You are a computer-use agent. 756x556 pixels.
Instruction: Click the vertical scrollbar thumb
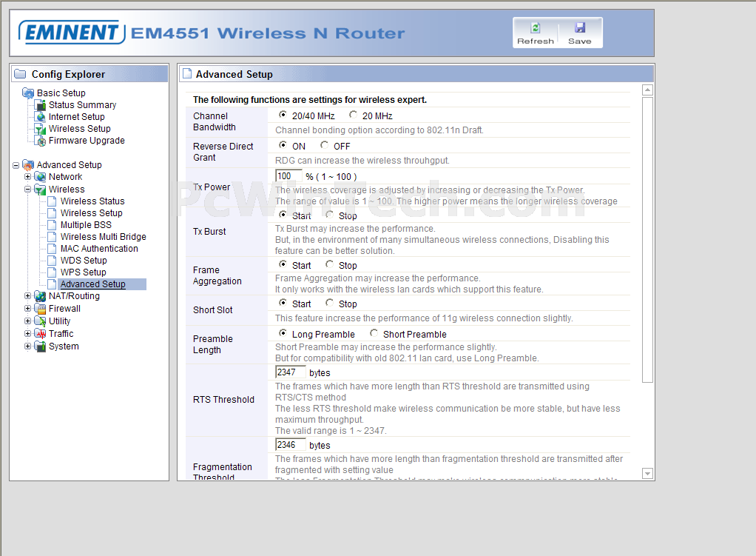pos(647,240)
